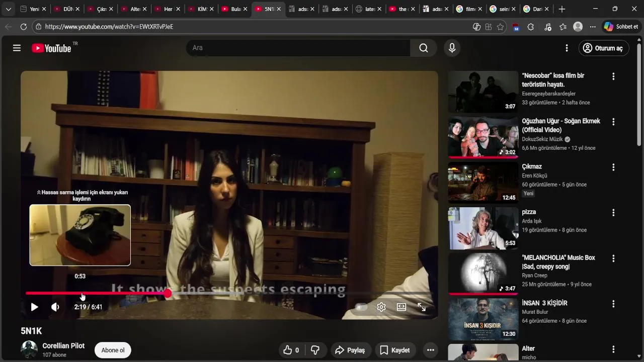
Task: Play the video
Action: point(34,307)
